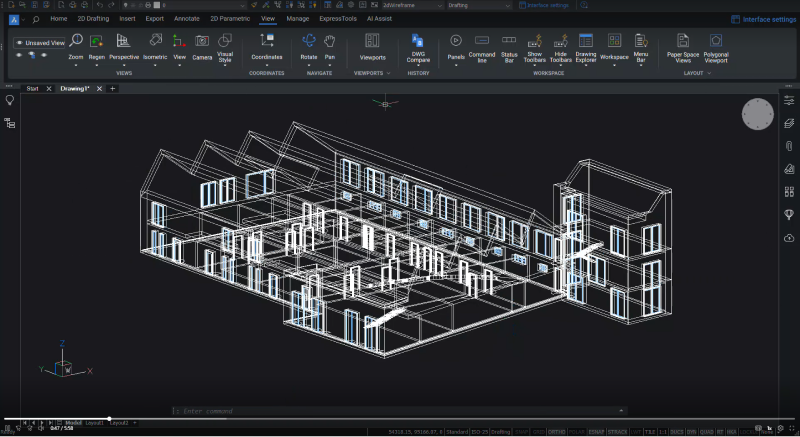Image resolution: width=800 pixels, height=437 pixels.
Task: Click the Hide Toolbars icon
Action: coord(561,40)
